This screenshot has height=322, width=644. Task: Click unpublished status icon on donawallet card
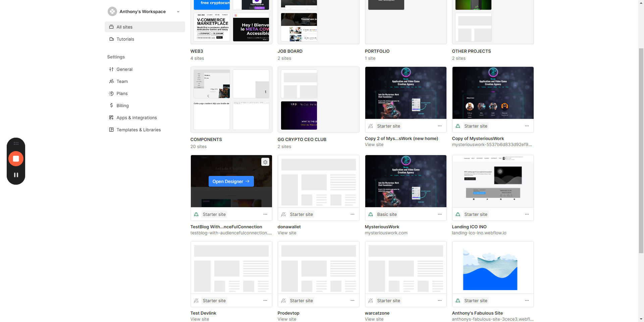click(283, 214)
